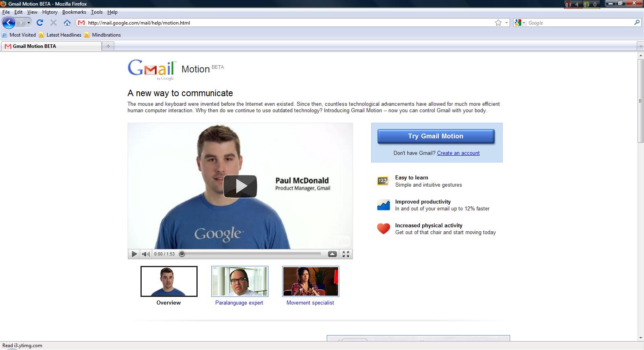Open the History menu
This screenshot has height=350, width=644.
coord(50,12)
